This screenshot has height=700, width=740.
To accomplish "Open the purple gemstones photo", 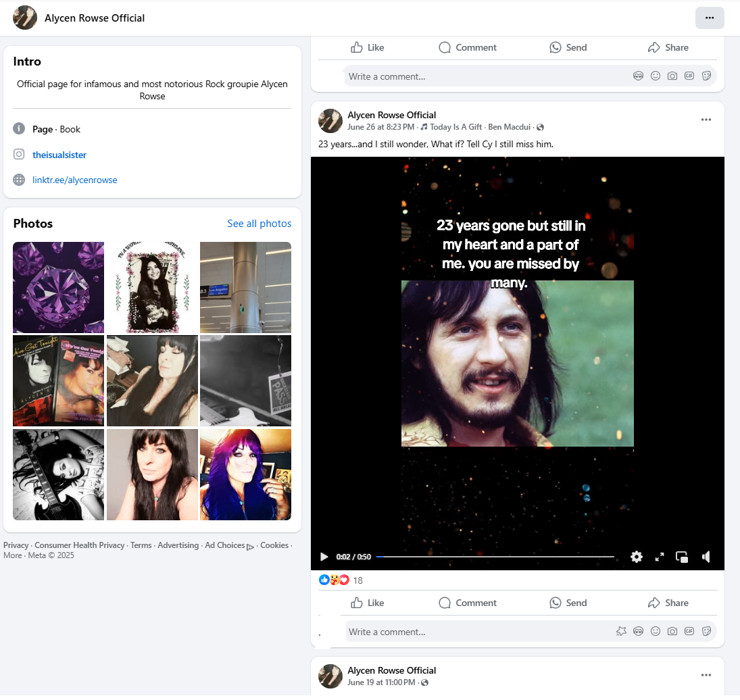I will click(x=59, y=287).
